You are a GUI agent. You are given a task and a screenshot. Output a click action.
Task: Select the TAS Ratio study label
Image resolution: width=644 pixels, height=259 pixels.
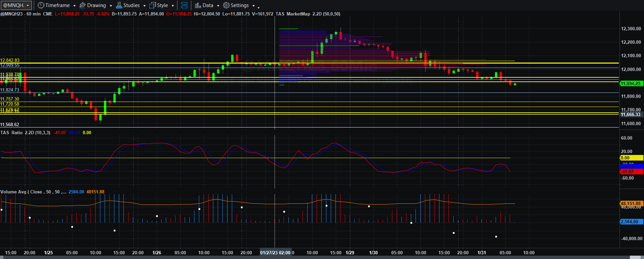[x=25, y=133]
